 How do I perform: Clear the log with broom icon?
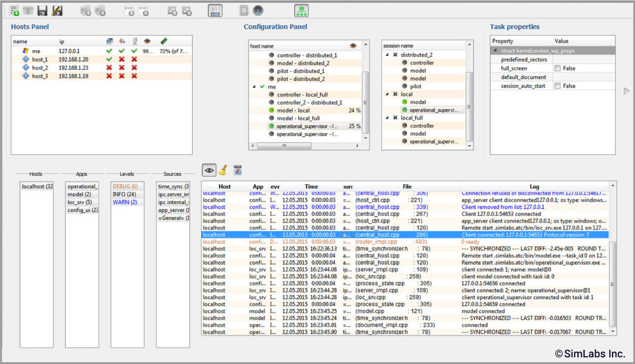tap(224, 170)
